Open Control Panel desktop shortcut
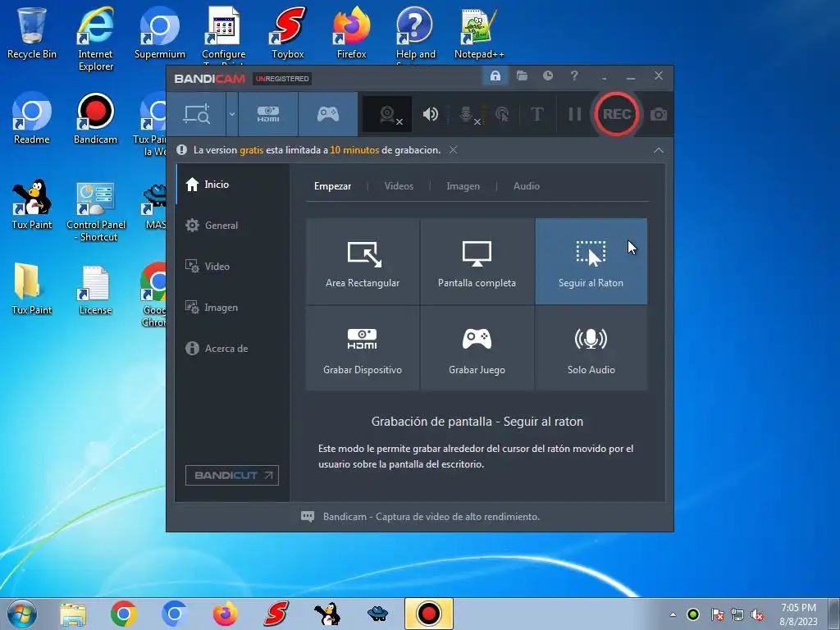The width and height of the screenshot is (840, 630). (96, 212)
